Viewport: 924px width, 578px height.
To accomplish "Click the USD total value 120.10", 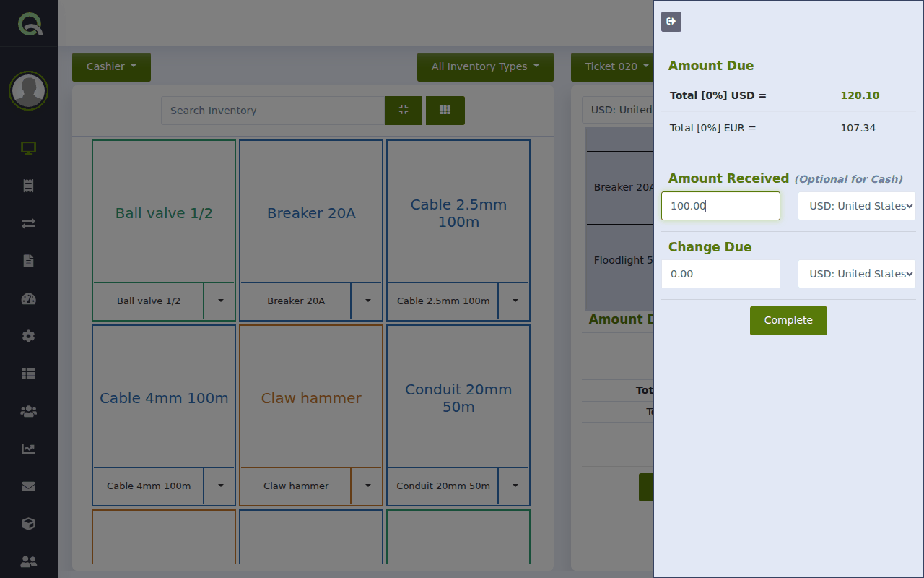I will pyautogui.click(x=860, y=95).
